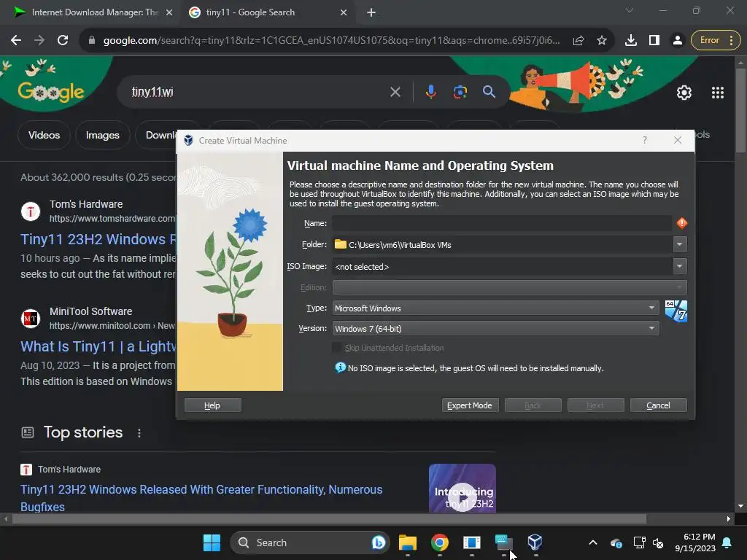Open Google apps grid
This screenshot has width=747, height=560.
718,93
